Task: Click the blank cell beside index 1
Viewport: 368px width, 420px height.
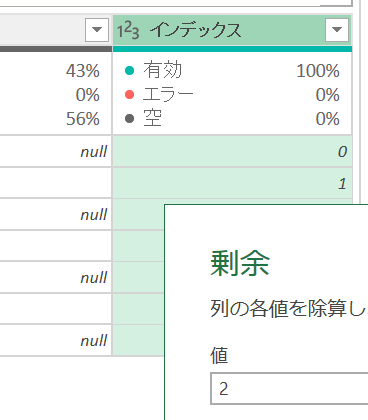Action: (x=55, y=183)
